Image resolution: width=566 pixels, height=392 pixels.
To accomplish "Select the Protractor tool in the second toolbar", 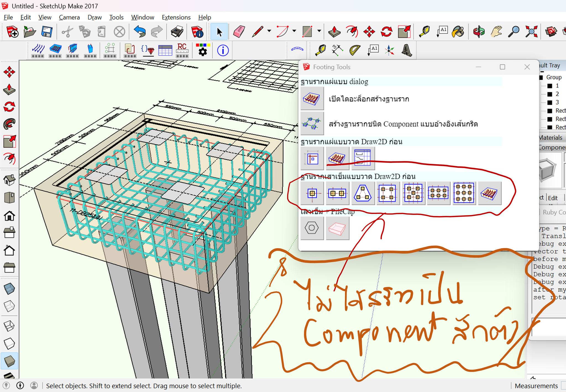I will click(355, 51).
